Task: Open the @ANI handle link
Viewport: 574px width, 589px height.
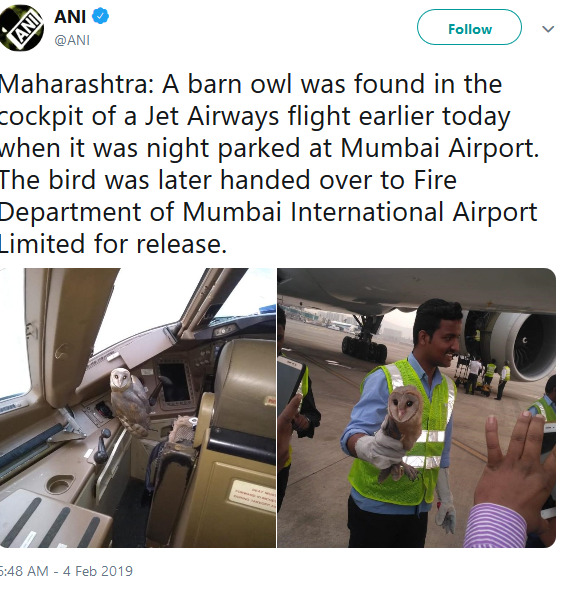Action: coord(72,40)
